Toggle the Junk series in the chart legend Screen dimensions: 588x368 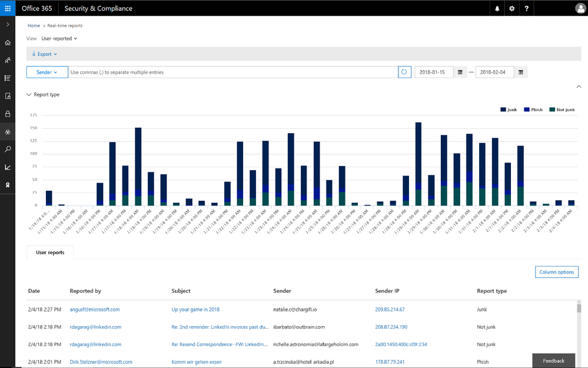point(509,110)
